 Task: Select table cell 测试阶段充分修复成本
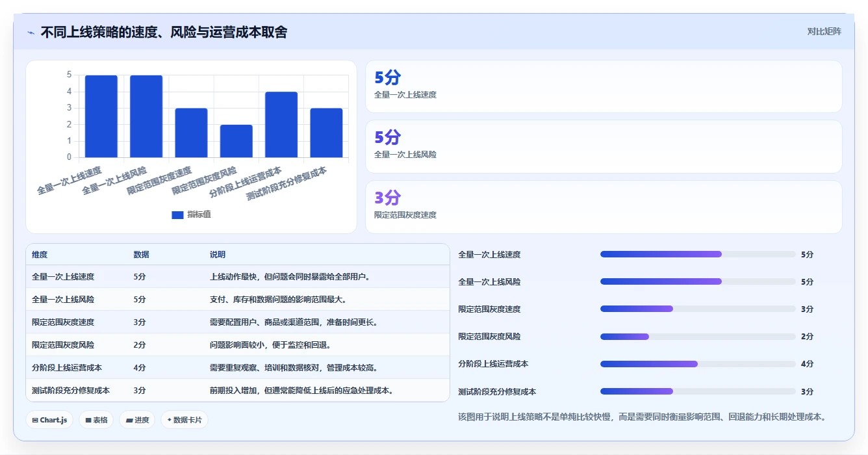point(71,391)
